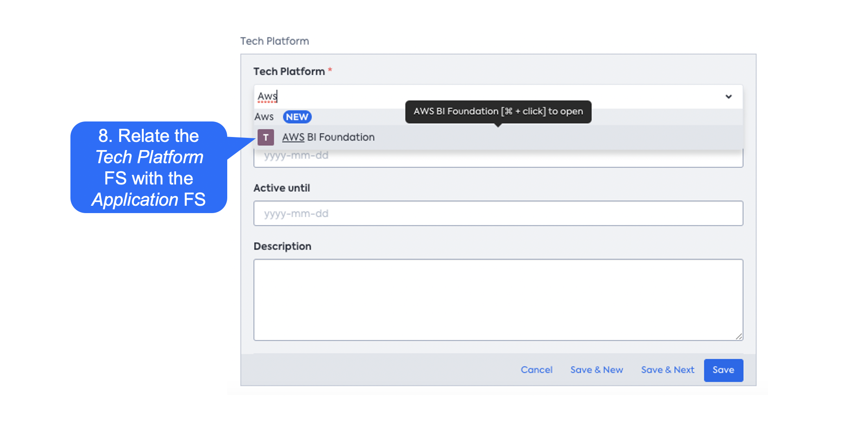Viewport: 868px width, 427px height.
Task: Click Save & New
Action: [597, 370]
